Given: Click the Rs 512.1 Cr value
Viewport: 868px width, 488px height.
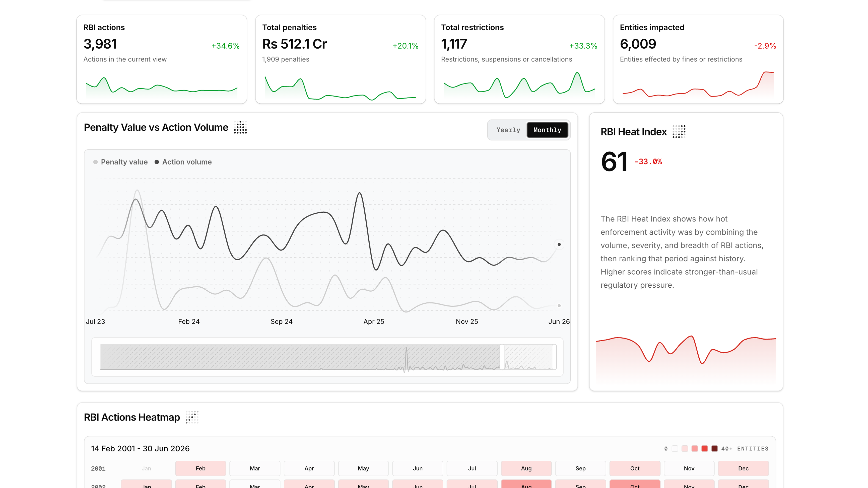Looking at the screenshot, I should (x=295, y=44).
